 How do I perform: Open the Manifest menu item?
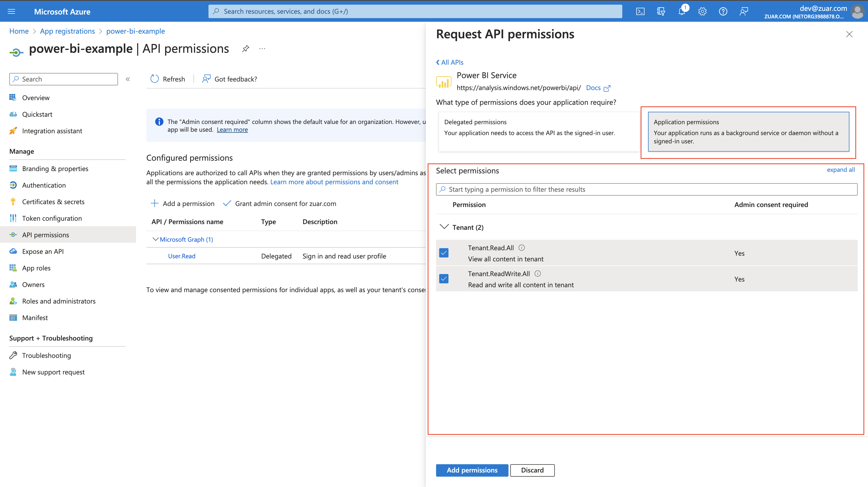35,318
